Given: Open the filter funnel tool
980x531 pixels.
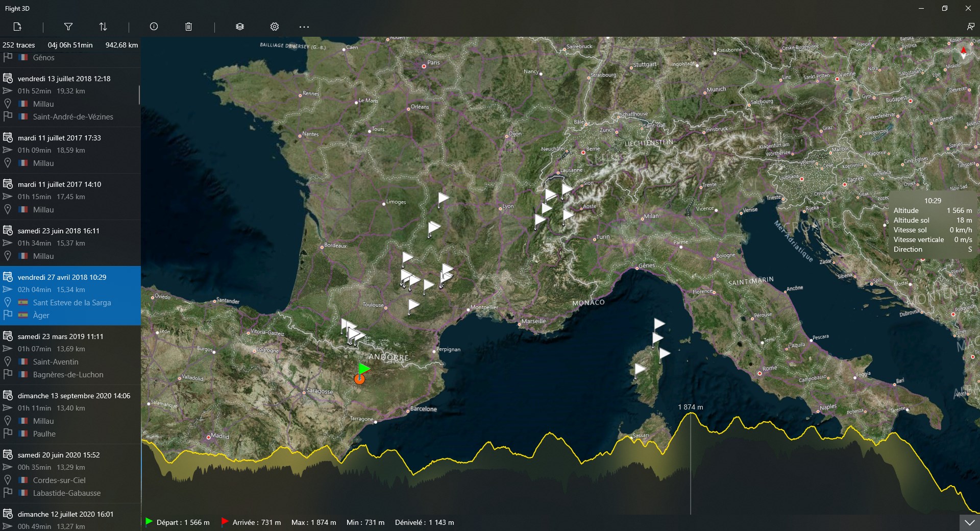Looking at the screenshot, I should (x=68, y=27).
